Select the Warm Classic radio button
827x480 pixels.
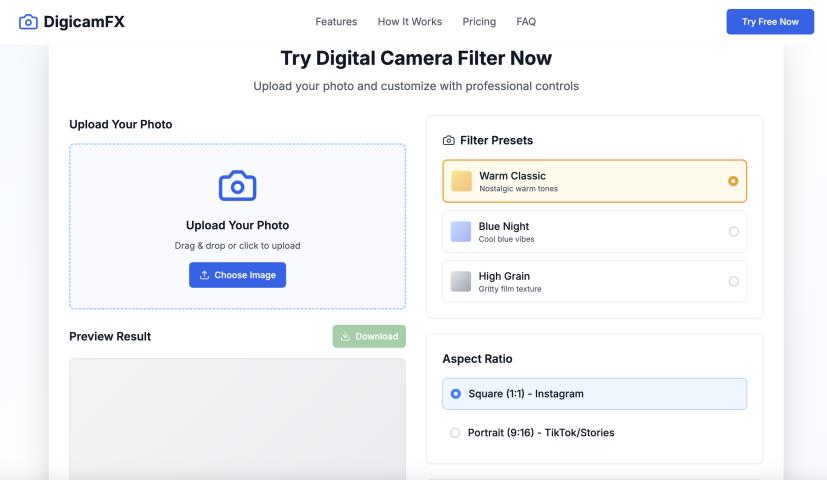[x=733, y=181]
